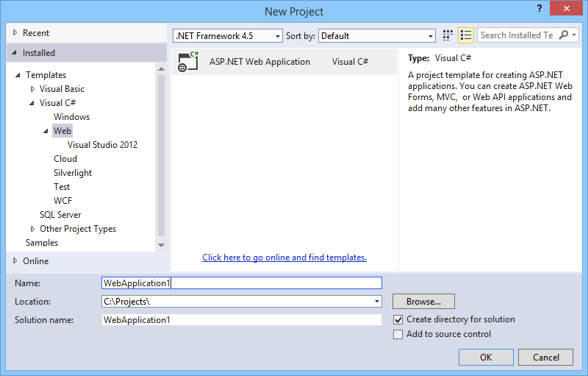
Task: Click the Visual C# label in template row
Action: (350, 62)
